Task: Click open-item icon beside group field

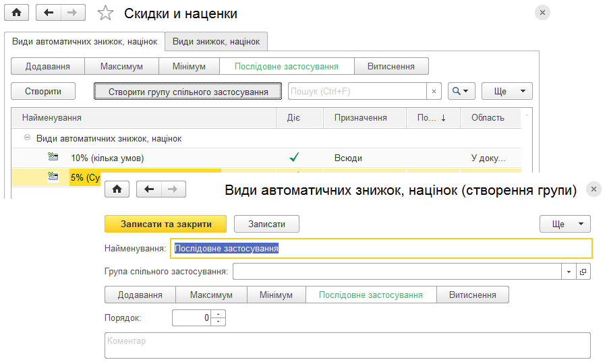Action: point(583,272)
